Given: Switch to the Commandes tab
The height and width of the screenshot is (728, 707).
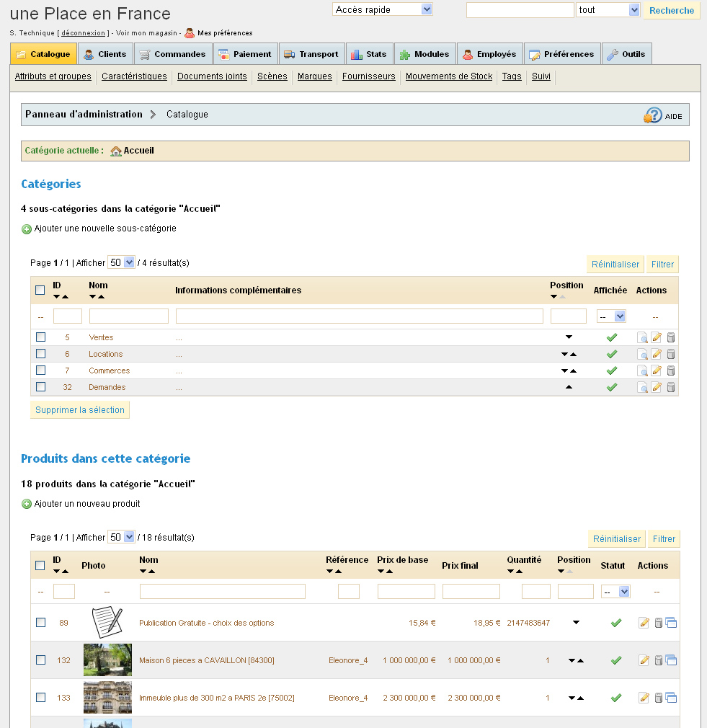Looking at the screenshot, I should click(x=173, y=54).
